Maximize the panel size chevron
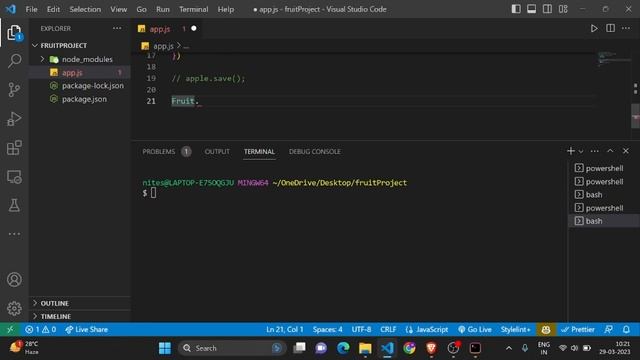The height and width of the screenshot is (360, 640). [610, 151]
